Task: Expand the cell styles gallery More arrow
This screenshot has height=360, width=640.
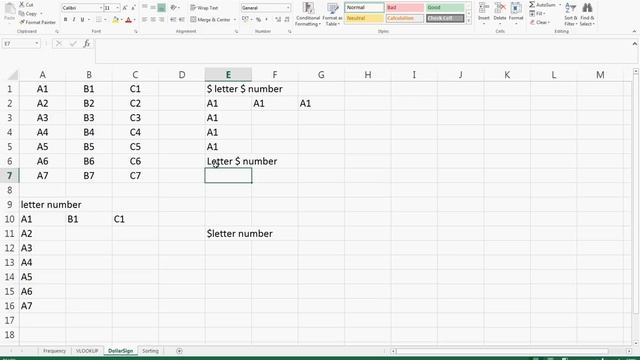Action: point(469,20)
